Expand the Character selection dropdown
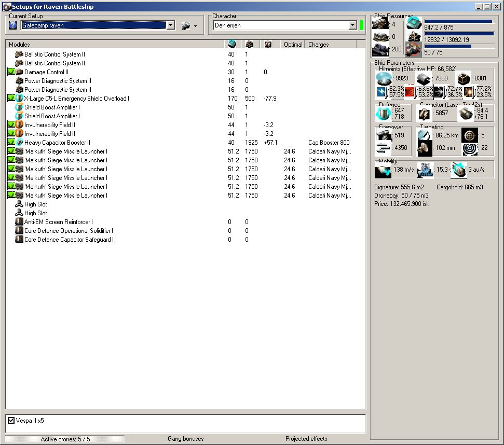The image size is (504, 445). [352, 25]
